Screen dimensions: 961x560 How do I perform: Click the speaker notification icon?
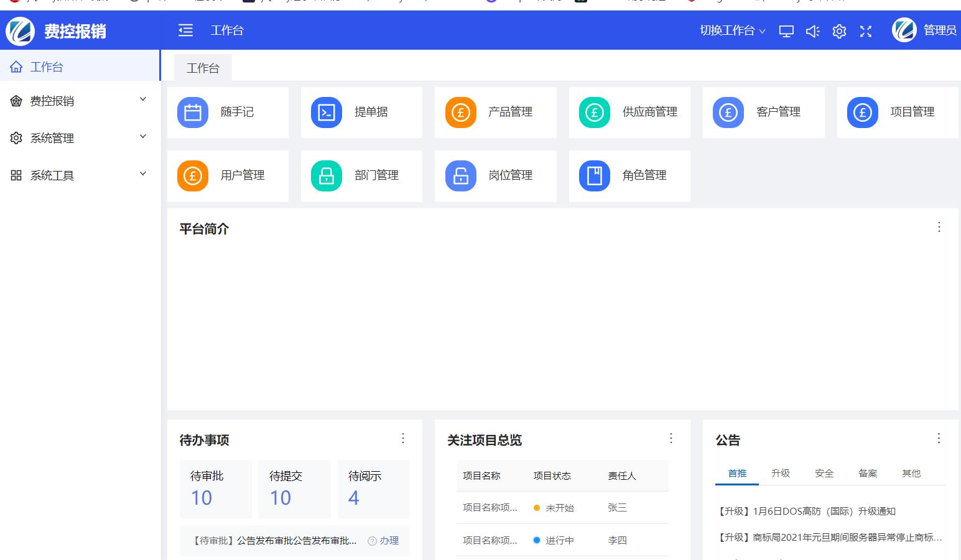pos(813,31)
